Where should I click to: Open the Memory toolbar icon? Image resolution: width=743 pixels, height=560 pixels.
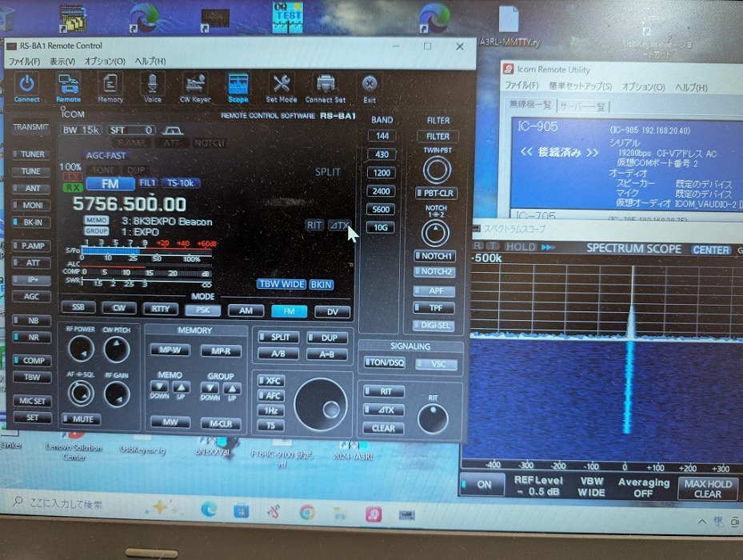(110, 86)
